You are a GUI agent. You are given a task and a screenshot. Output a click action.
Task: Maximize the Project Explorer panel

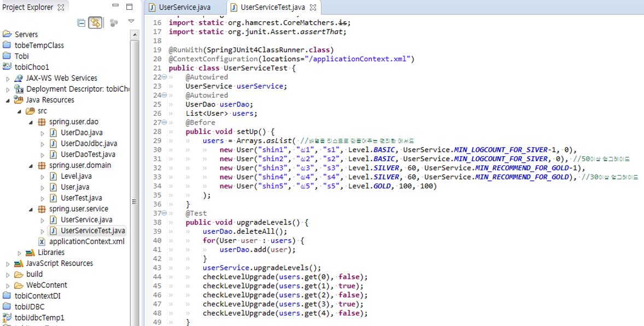pos(130,7)
